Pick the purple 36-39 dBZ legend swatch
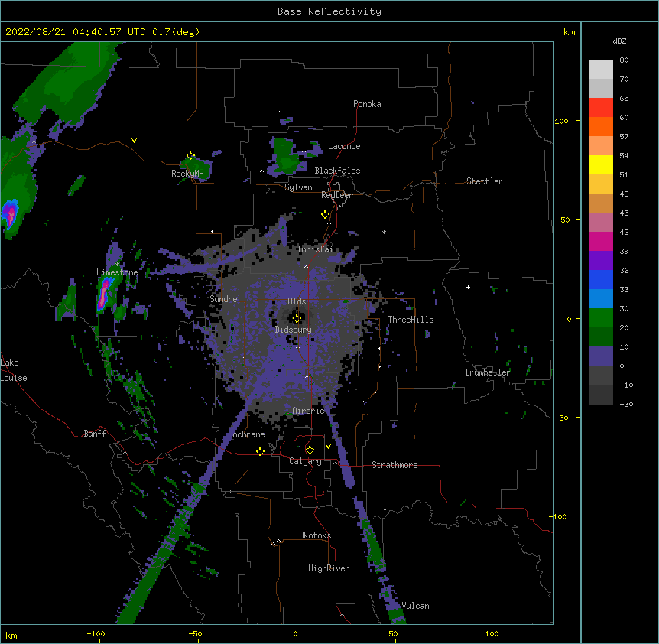 click(601, 260)
